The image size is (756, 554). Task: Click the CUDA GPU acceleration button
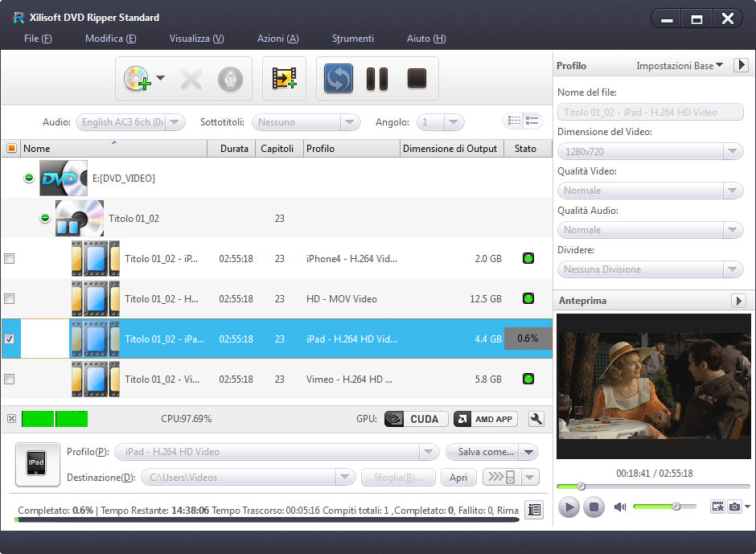point(416,419)
